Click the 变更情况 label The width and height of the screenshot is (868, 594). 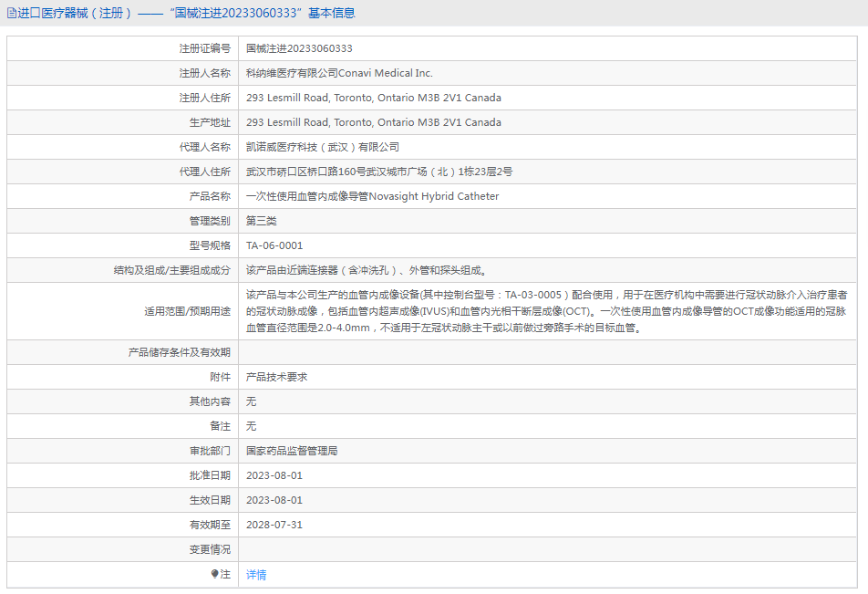click(210, 549)
